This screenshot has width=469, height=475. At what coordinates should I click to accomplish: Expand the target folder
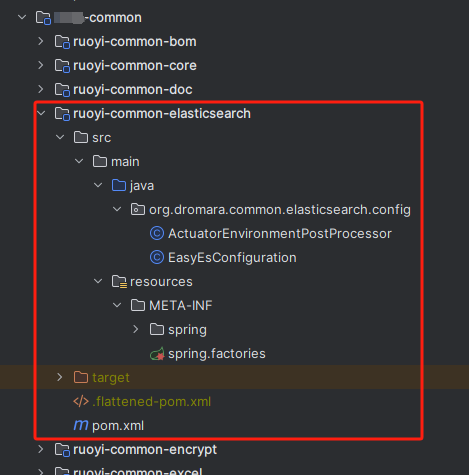point(60,377)
